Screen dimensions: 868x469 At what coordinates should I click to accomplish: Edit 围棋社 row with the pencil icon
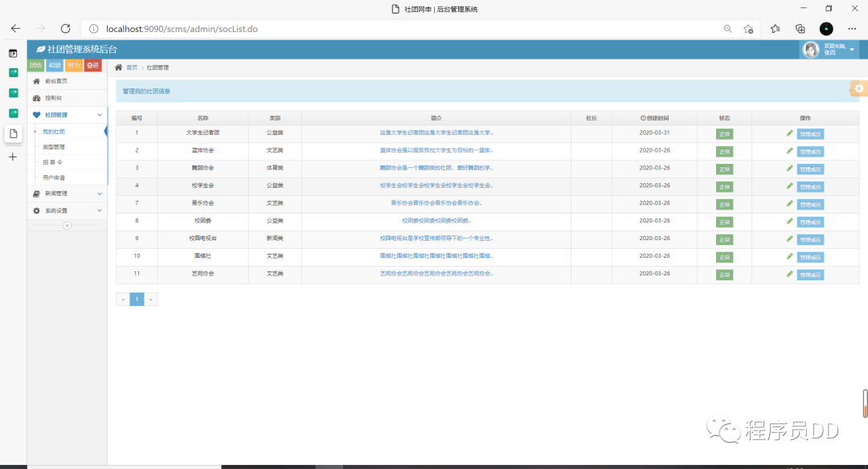(x=789, y=257)
